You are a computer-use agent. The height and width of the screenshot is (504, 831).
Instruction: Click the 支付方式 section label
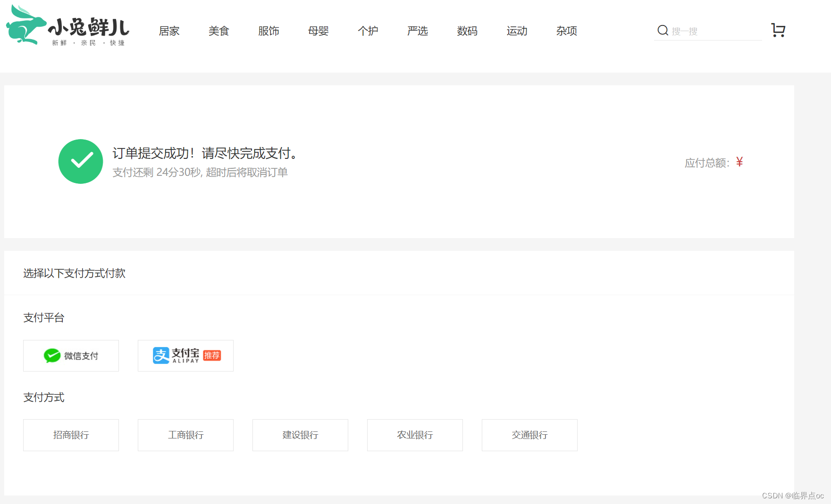44,397
